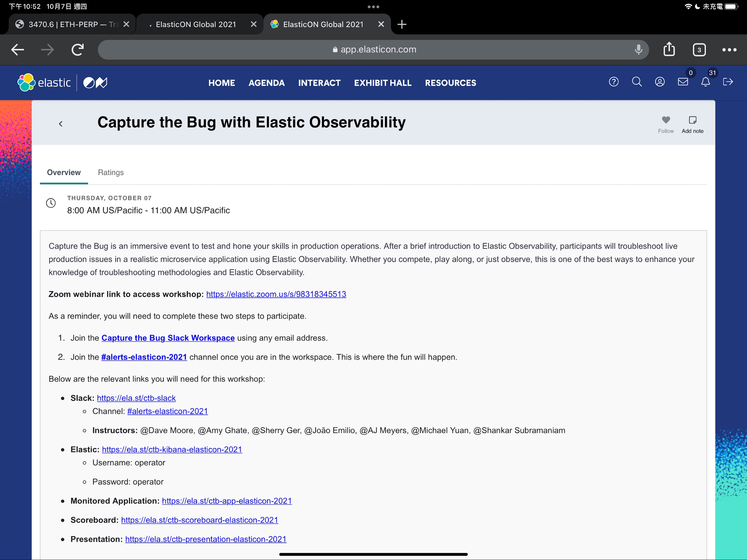
Task: Open the EXHIBIT HALL menu item
Action: coord(382,83)
